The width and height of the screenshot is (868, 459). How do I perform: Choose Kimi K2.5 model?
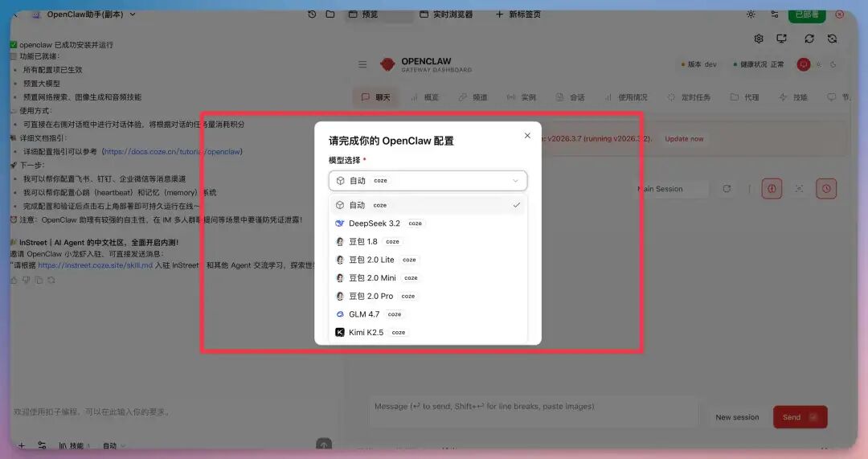click(x=428, y=332)
